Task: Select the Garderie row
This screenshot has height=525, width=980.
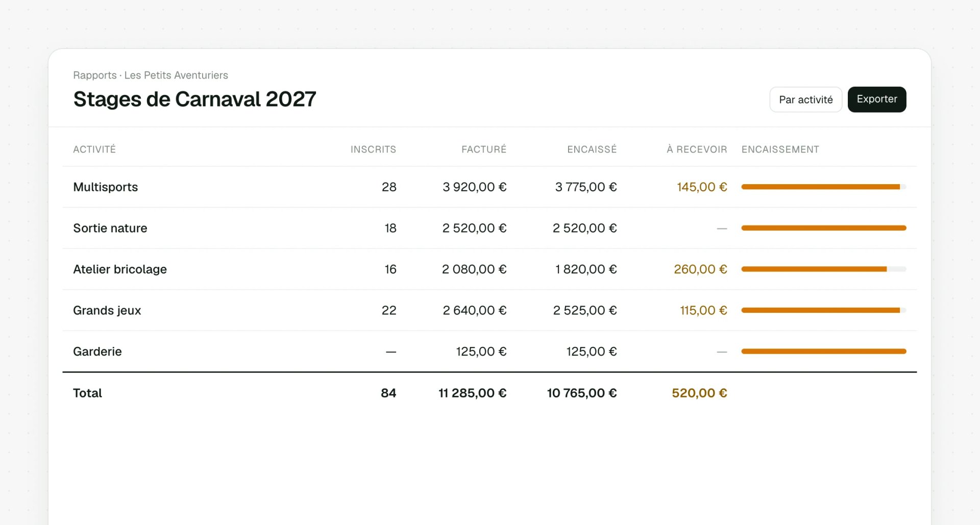Action: pos(489,352)
